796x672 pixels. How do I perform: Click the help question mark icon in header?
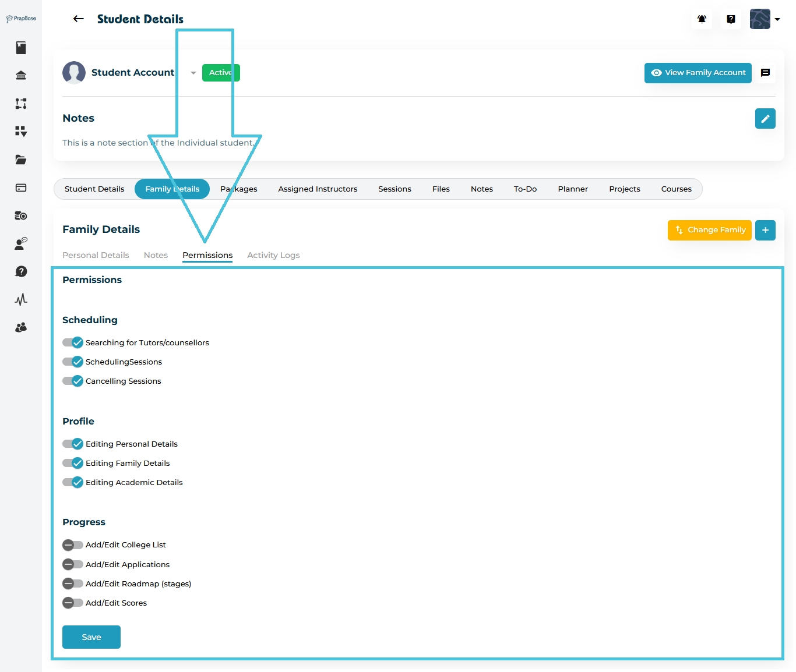[731, 19]
